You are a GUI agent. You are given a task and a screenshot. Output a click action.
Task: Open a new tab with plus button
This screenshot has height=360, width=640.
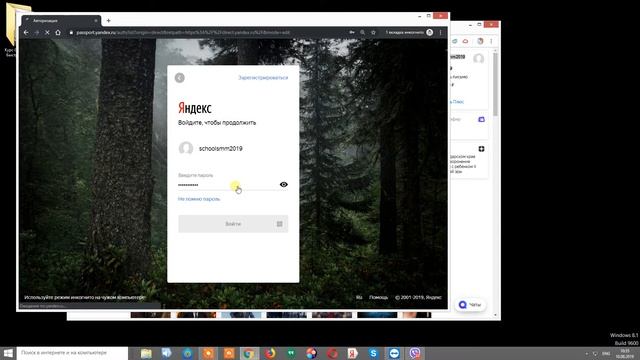[x=109, y=20]
